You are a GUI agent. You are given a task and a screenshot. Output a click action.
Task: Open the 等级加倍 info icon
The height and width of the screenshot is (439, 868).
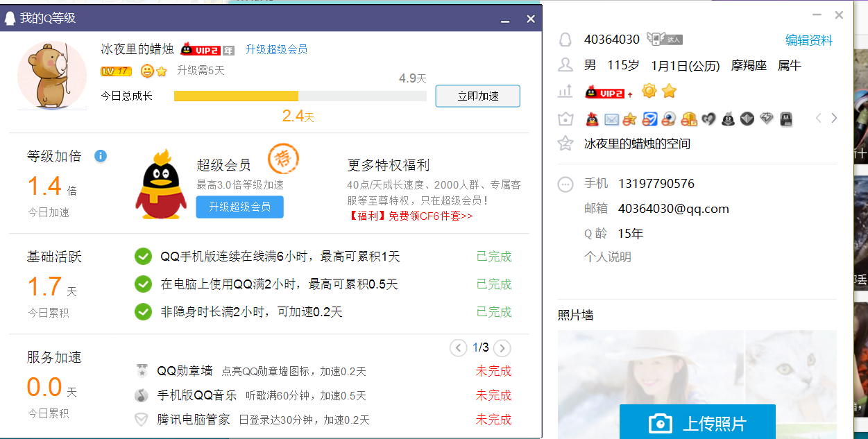[x=101, y=156]
